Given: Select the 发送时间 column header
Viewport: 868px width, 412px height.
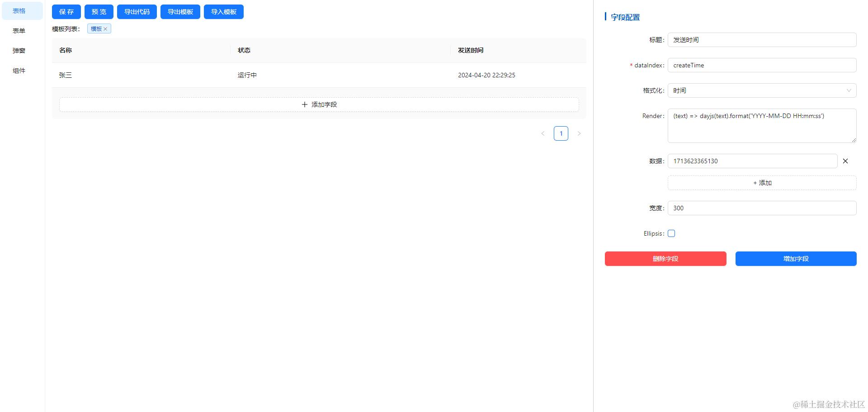Looking at the screenshot, I should [x=519, y=50].
